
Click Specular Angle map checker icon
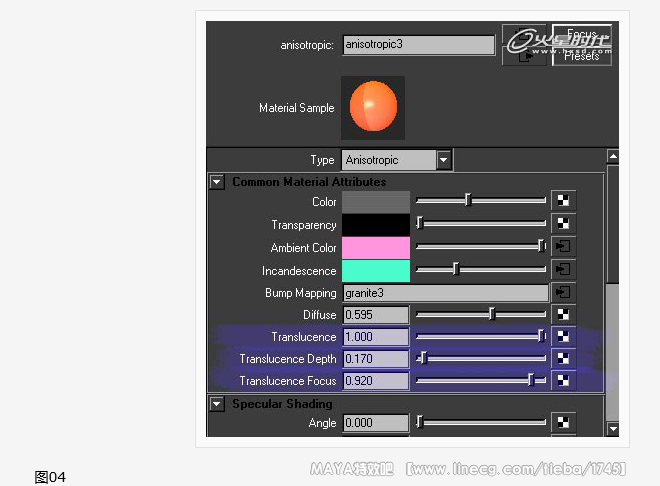[564, 423]
